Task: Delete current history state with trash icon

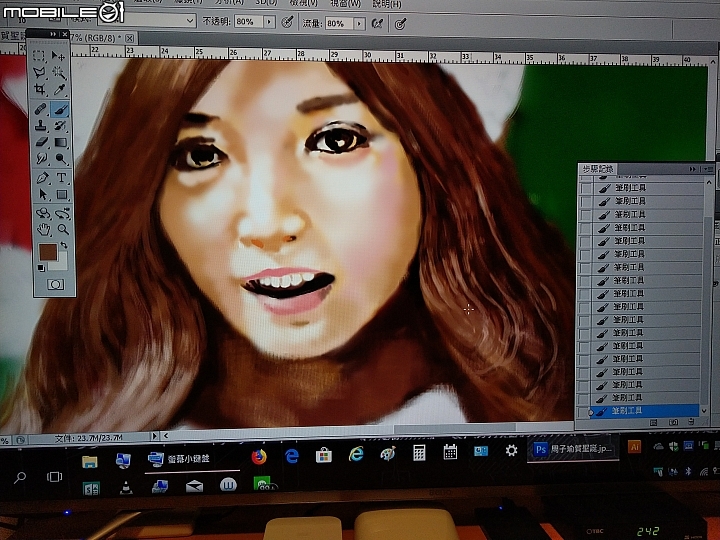Action: tap(692, 422)
